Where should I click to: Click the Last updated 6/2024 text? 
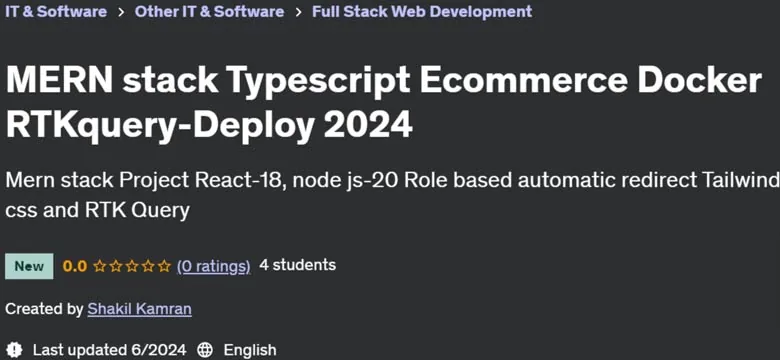109,350
